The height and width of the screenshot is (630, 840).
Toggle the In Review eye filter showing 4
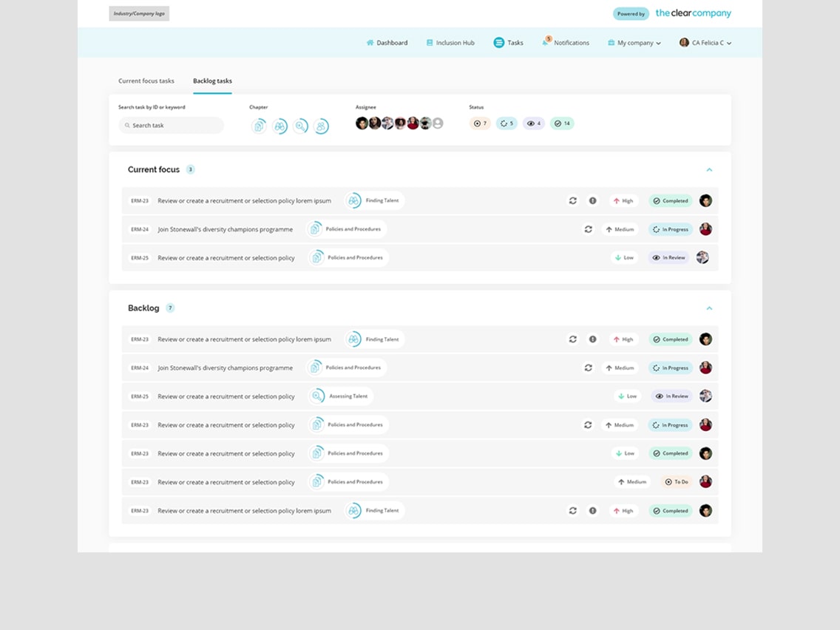pos(533,123)
